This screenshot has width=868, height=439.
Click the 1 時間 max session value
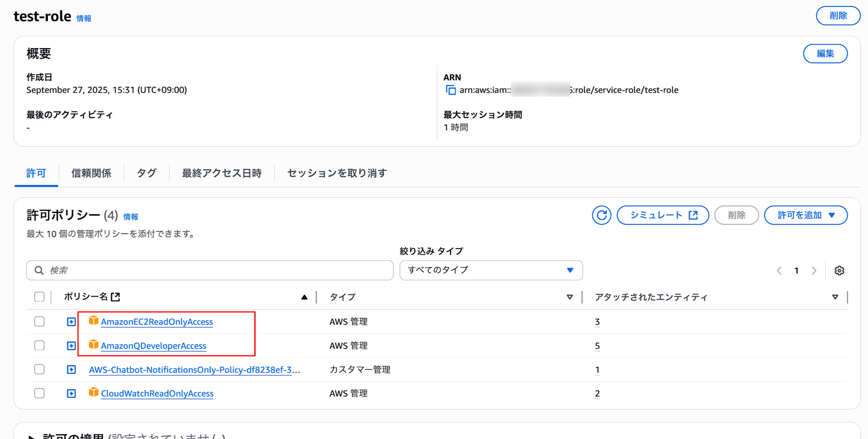[x=456, y=128]
